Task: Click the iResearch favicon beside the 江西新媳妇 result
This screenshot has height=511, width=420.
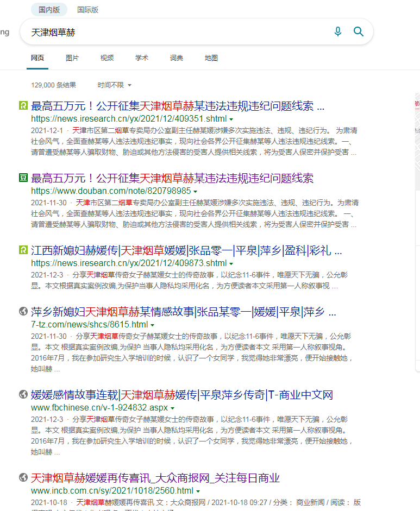Action: click(23, 250)
